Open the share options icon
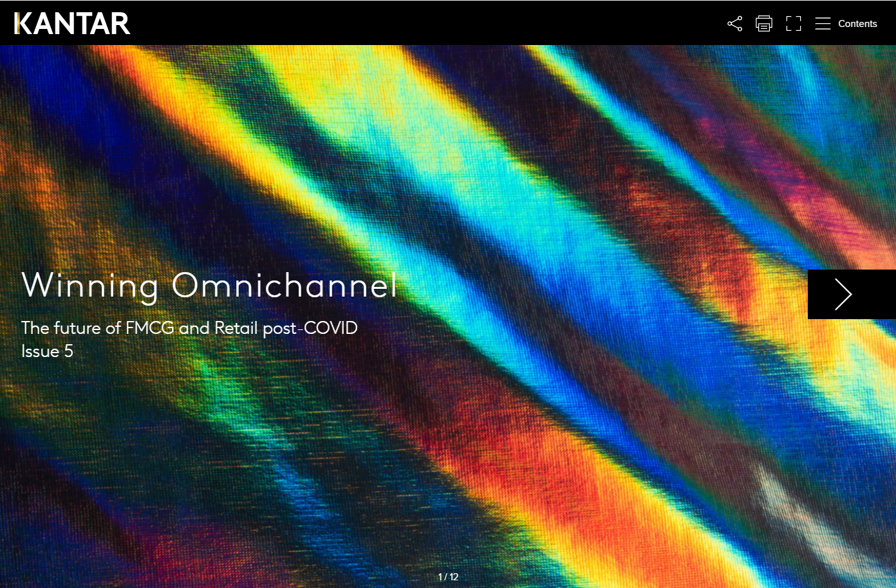This screenshot has height=588, width=896. (x=734, y=24)
